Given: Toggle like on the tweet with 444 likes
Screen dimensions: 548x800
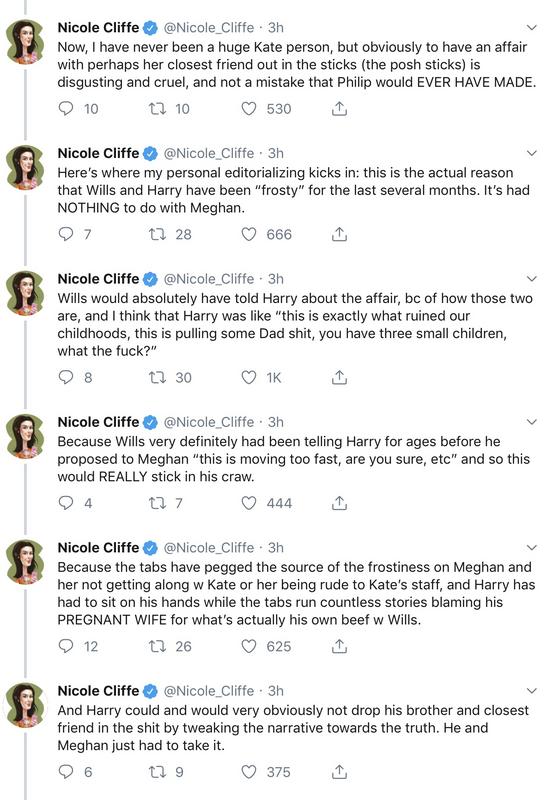Looking at the screenshot, I should (248, 503).
